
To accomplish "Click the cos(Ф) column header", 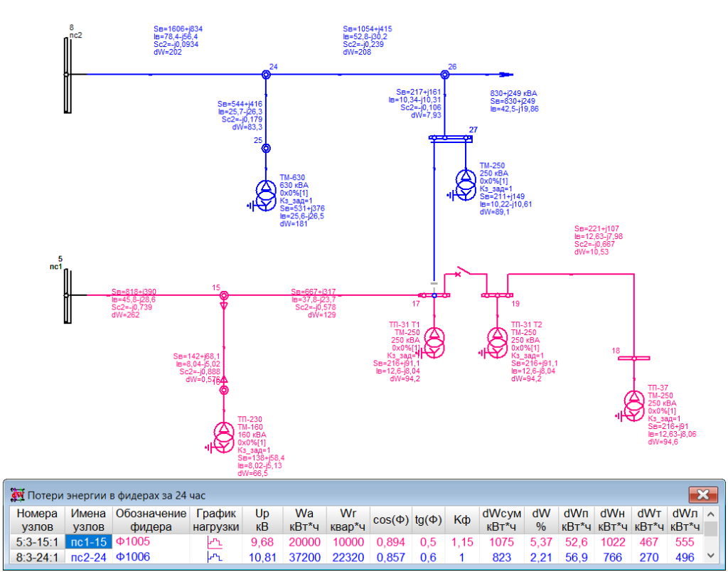I will [x=391, y=520].
